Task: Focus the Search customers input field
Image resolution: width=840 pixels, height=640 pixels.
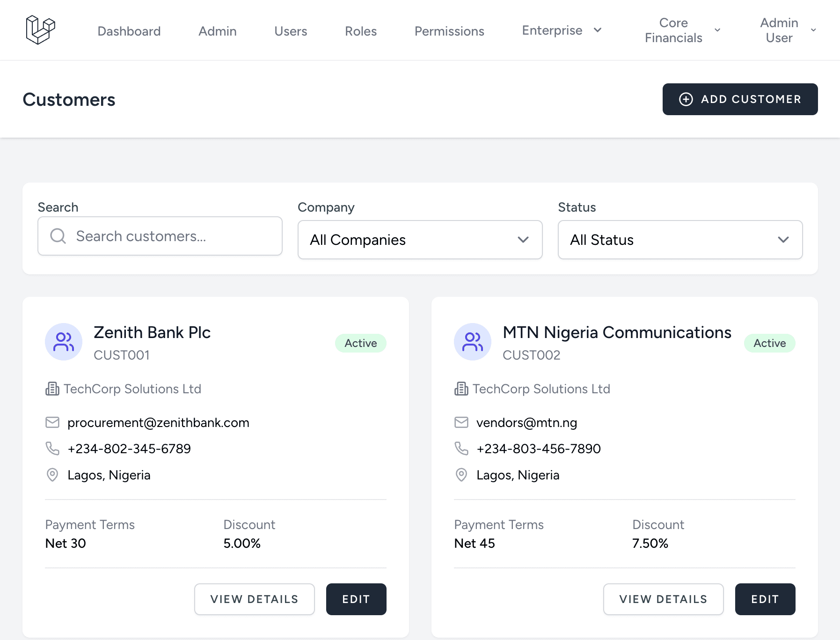Action: 160,236
